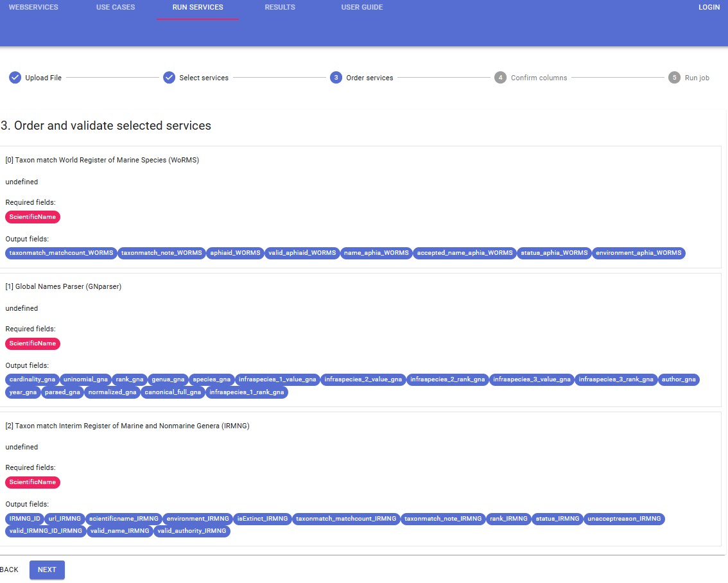Click ScientificName chip under GNparser required fields

coord(33,344)
